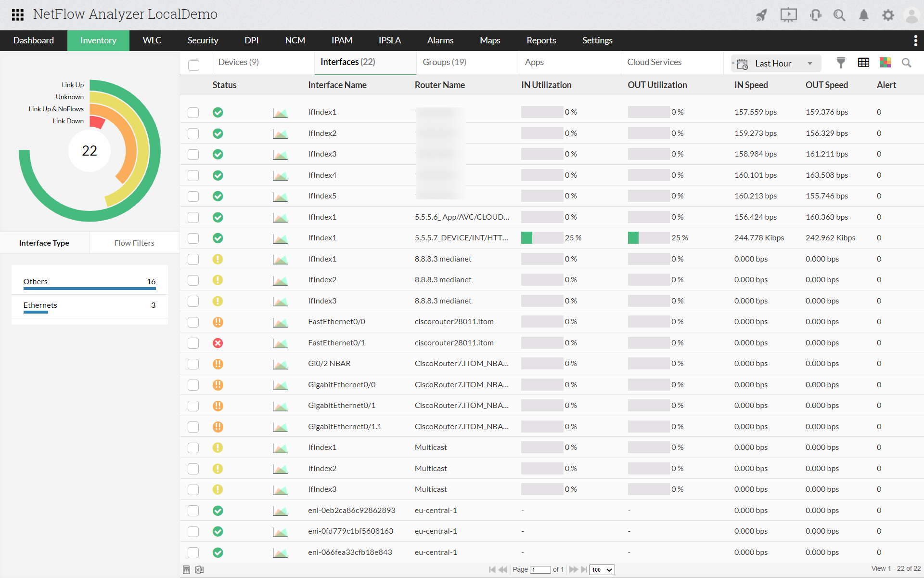Open rows-per-page 100 dropdown
This screenshot has width=924, height=578.
coord(602,570)
